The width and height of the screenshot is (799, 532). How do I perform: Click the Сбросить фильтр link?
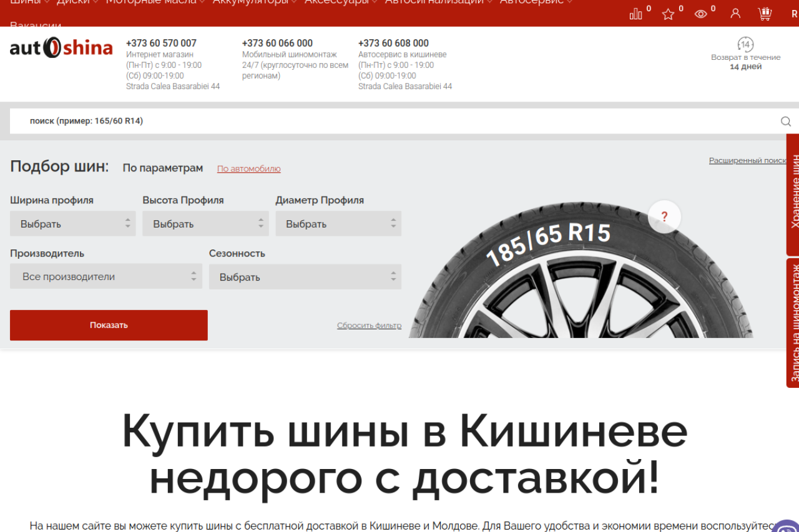click(x=369, y=326)
